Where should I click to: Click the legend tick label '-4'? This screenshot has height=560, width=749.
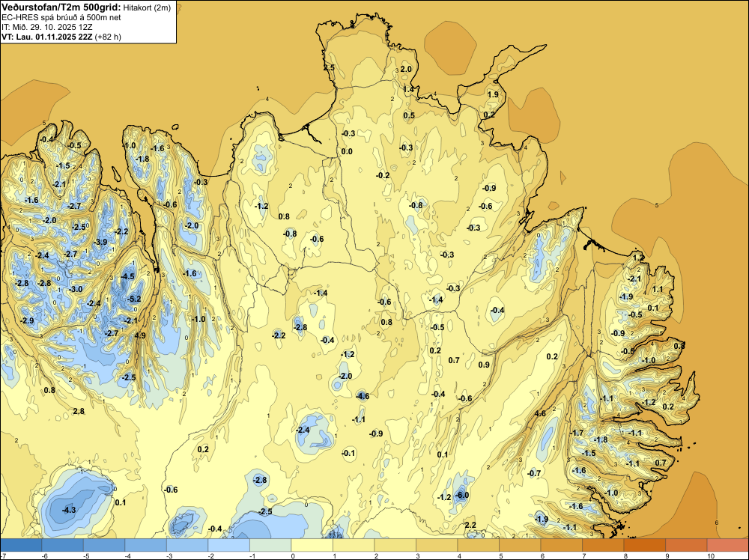click(x=127, y=556)
